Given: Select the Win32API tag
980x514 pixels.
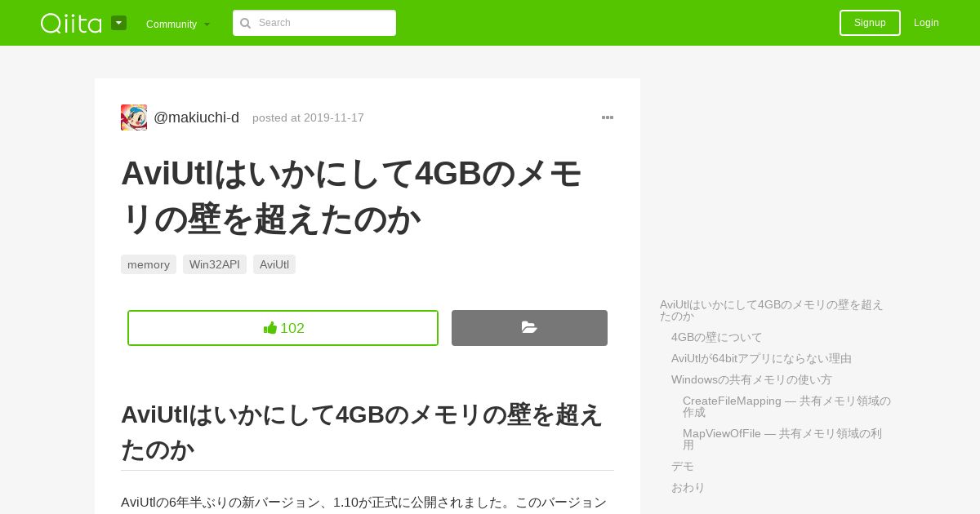Looking at the screenshot, I should tap(215, 264).
